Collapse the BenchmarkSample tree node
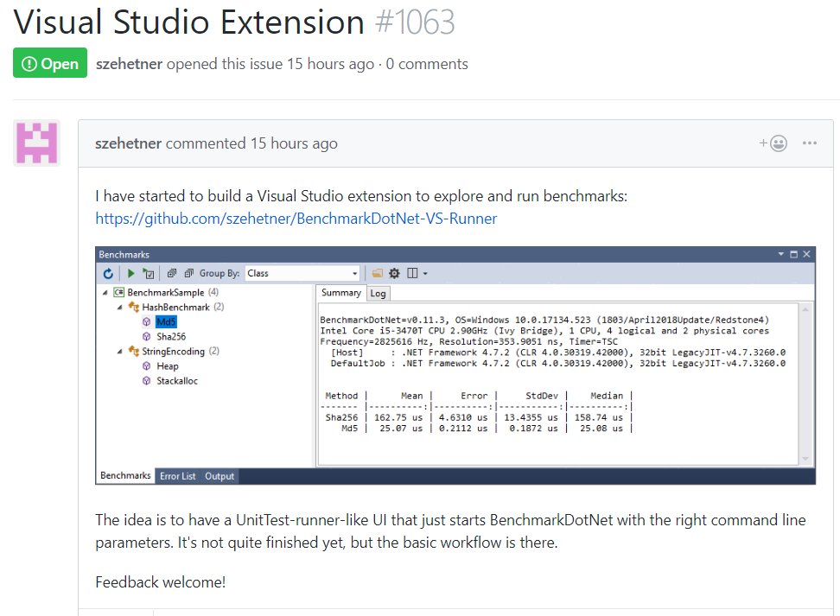Viewport: 840px width, 616px height. [x=105, y=293]
